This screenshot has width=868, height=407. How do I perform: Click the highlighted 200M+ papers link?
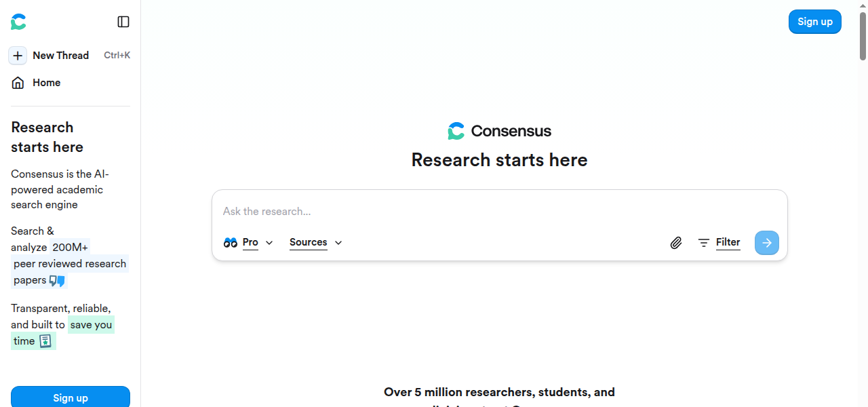69,247
